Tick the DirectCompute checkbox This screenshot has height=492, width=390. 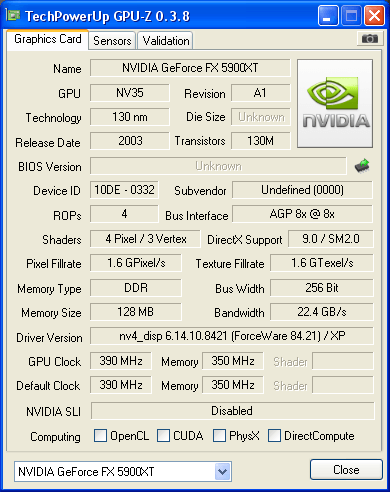pyautogui.click(x=274, y=435)
